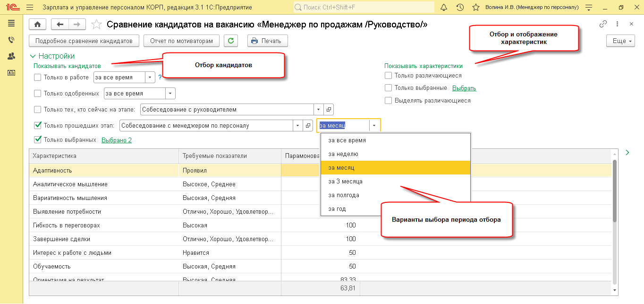Open notifications bell icon
Image resolution: width=644 pixels, height=304 pixels.
(444, 8)
